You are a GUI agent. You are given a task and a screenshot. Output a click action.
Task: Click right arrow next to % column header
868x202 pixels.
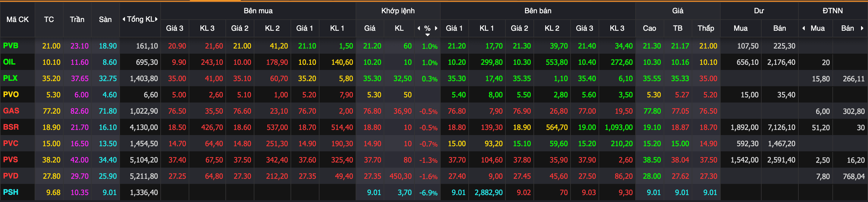pyautogui.click(x=436, y=28)
